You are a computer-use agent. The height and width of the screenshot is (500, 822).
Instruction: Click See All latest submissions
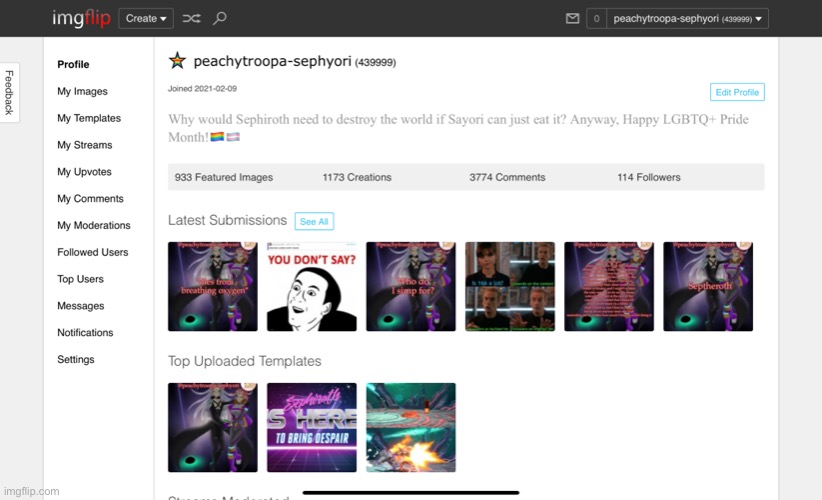pos(314,221)
